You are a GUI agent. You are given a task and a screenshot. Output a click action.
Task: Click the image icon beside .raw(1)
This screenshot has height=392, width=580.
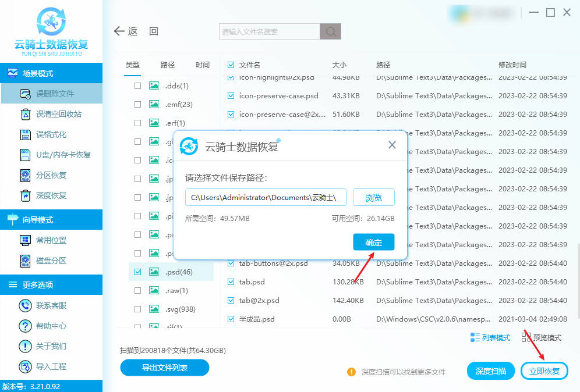click(x=154, y=290)
